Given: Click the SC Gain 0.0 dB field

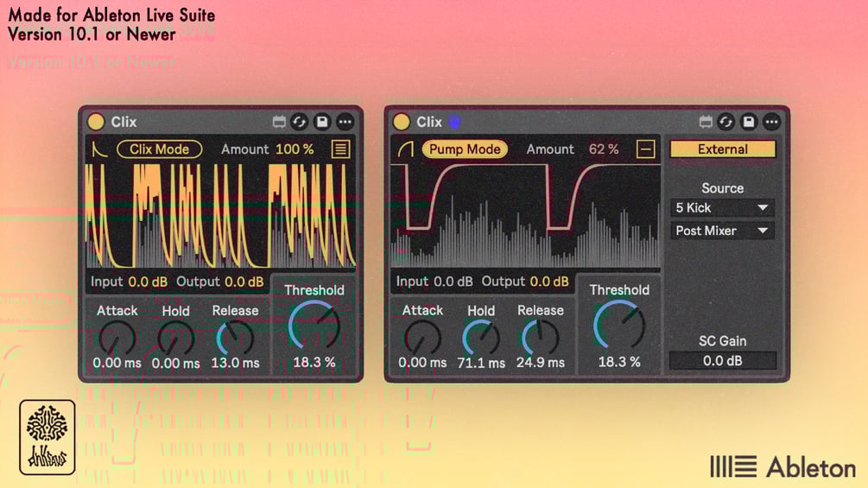Looking at the screenshot, I should pyautogui.click(x=722, y=361).
